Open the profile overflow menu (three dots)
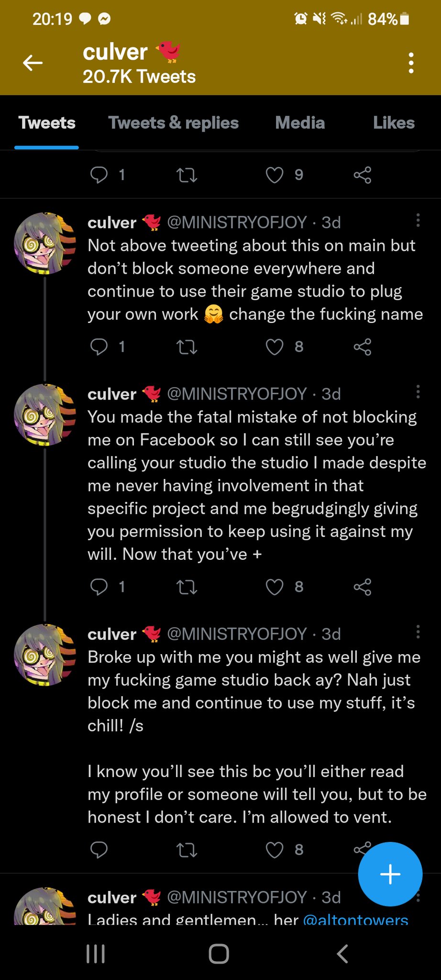 (411, 63)
